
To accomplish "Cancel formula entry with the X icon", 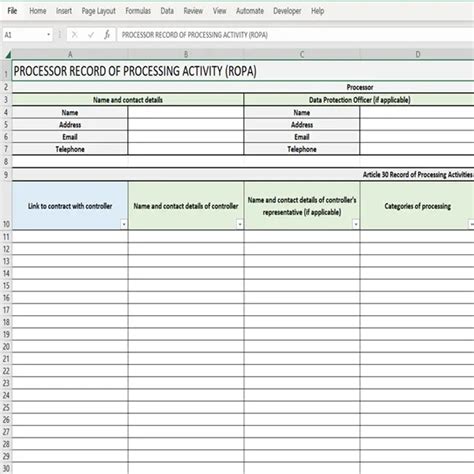I will 74,35.
